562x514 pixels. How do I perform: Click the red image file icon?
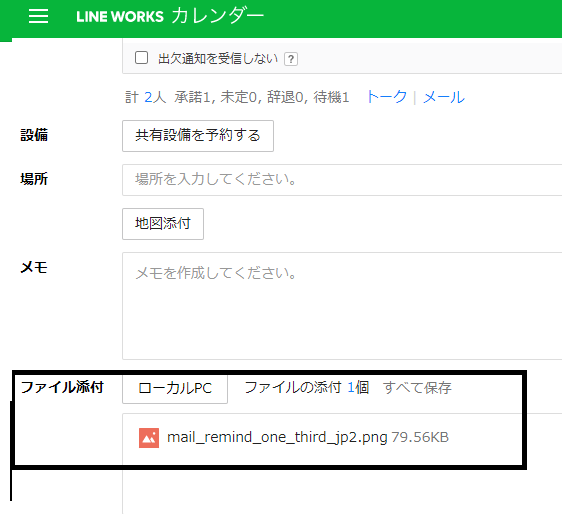point(149,438)
